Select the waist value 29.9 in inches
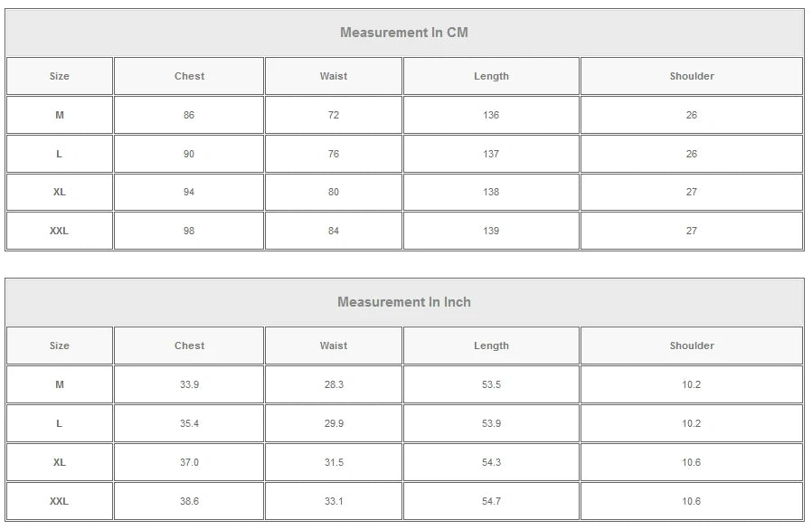This screenshot has height=530, width=812. (x=334, y=423)
